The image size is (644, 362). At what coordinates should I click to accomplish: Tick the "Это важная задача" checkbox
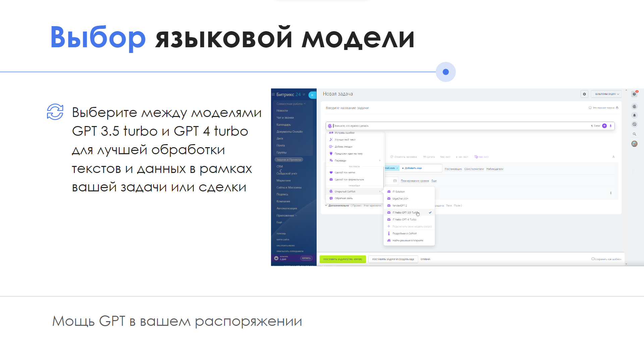click(x=590, y=108)
